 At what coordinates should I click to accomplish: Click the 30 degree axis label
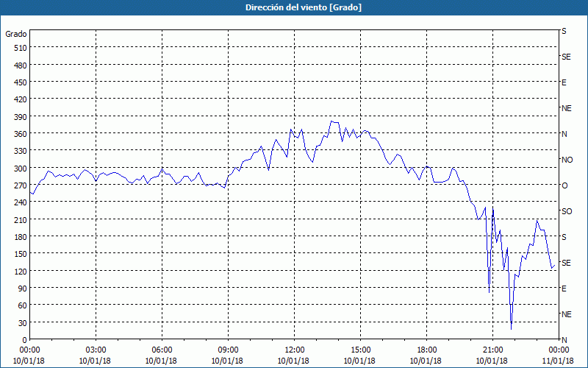coord(23,323)
